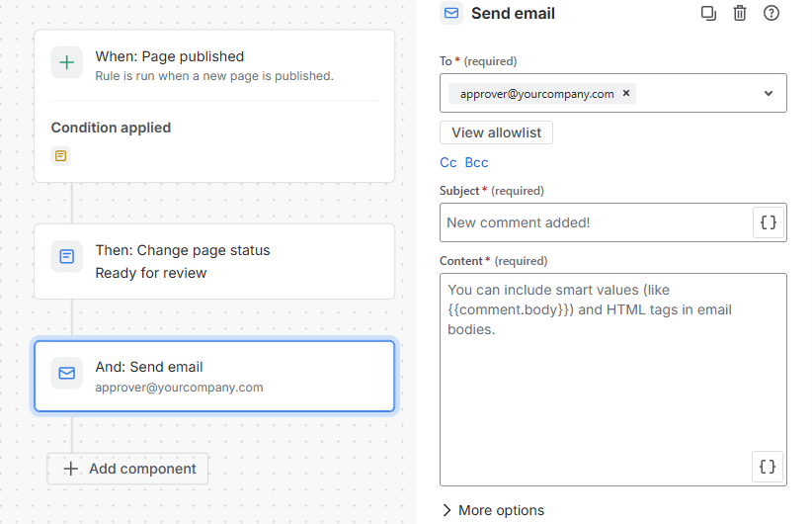Image resolution: width=812 pixels, height=524 pixels.
Task: Select the And: Send email step
Action: 214,376
